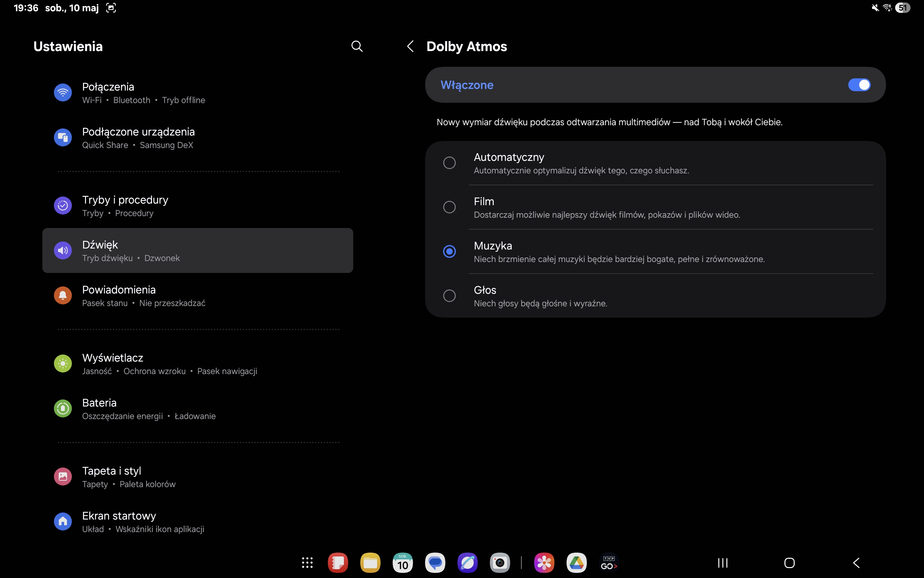Tap the Tryby i procedury icon

(x=63, y=206)
